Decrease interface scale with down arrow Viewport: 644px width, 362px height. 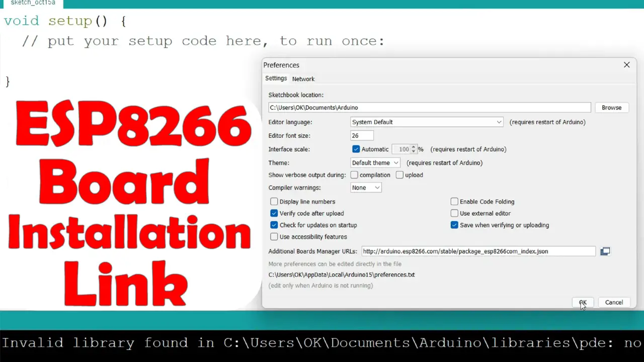coord(414,151)
